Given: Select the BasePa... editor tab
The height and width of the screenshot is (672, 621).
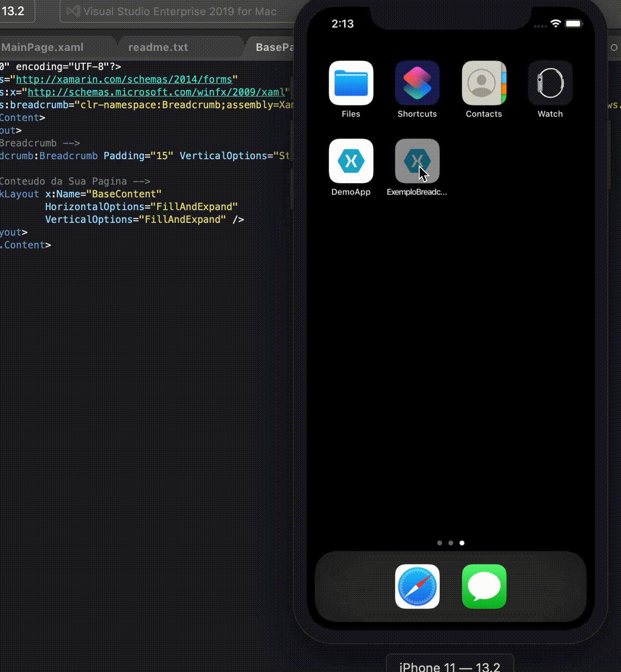Looking at the screenshot, I should click(x=274, y=48).
